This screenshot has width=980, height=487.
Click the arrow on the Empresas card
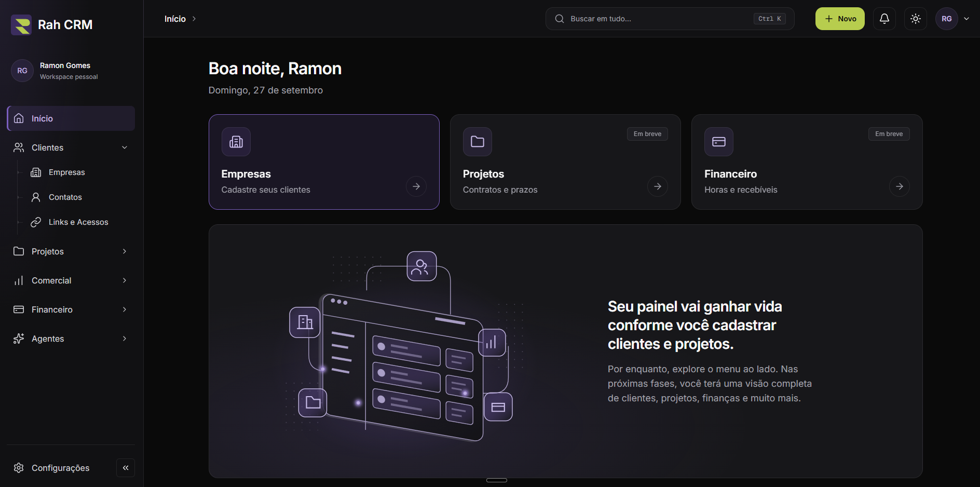point(416,186)
